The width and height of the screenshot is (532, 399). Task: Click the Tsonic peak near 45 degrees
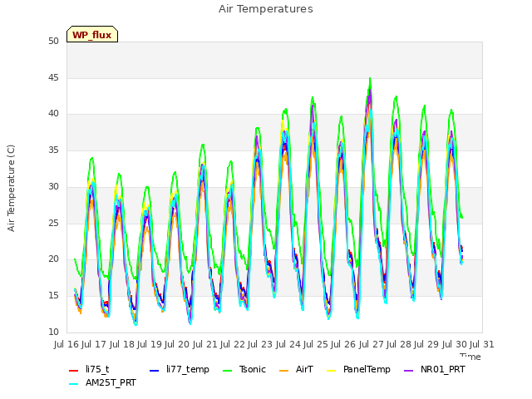point(370,79)
